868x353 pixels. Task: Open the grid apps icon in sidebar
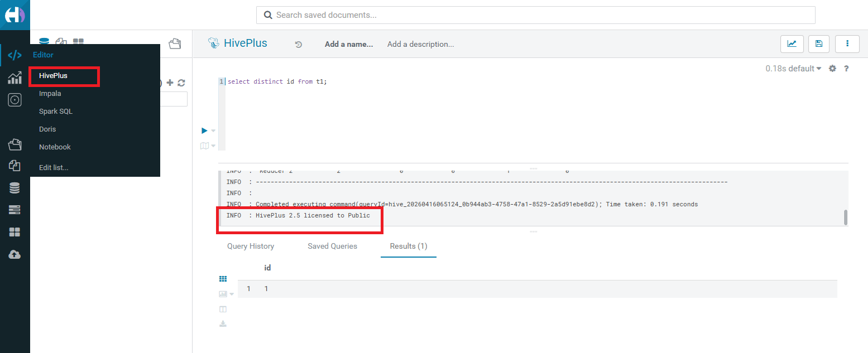[x=15, y=232]
